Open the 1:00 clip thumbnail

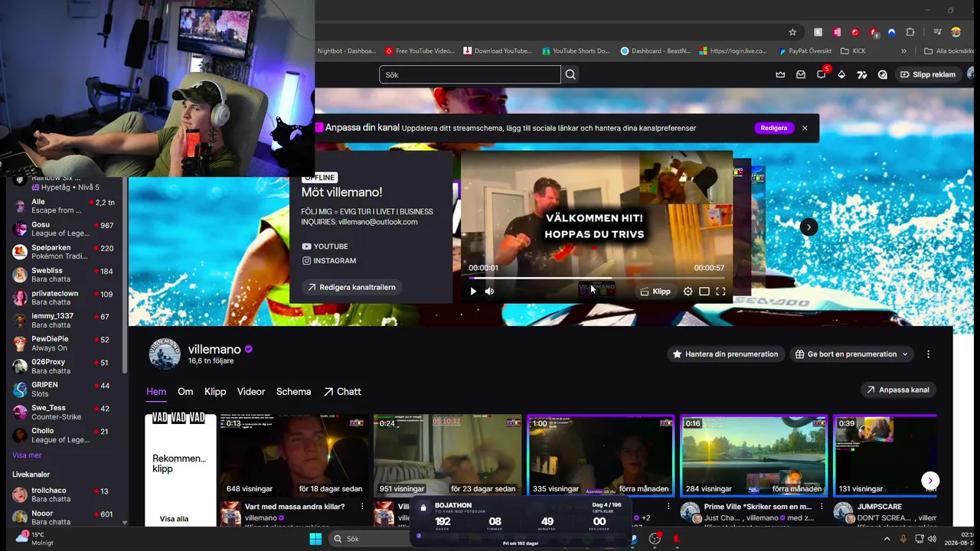coord(600,455)
